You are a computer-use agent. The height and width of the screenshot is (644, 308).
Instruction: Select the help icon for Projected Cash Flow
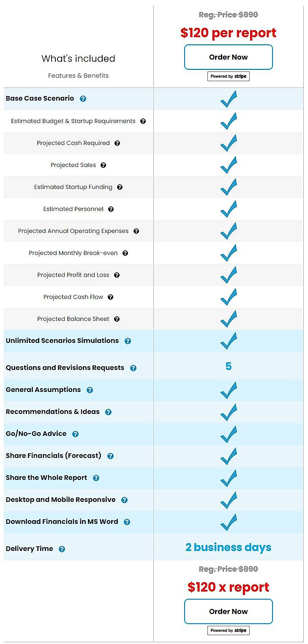pyautogui.click(x=110, y=297)
